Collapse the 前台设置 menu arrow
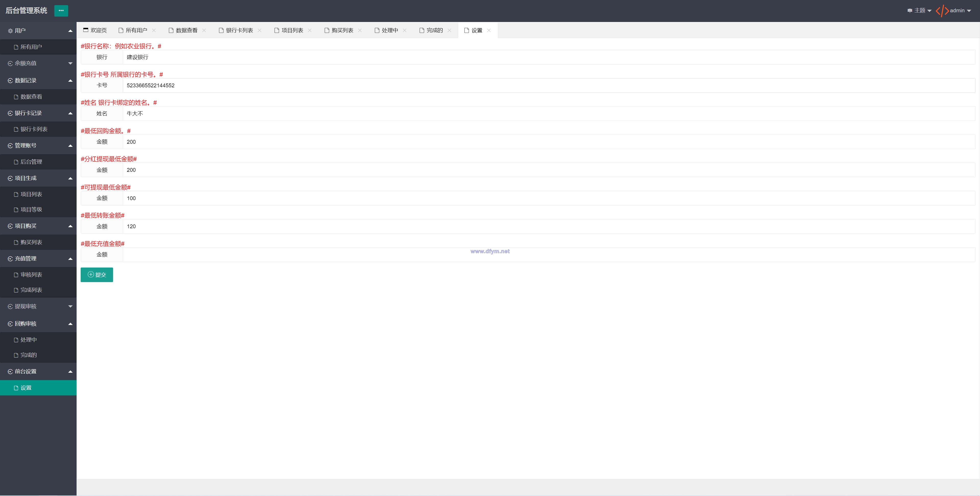Image resolution: width=980 pixels, height=496 pixels. point(70,371)
